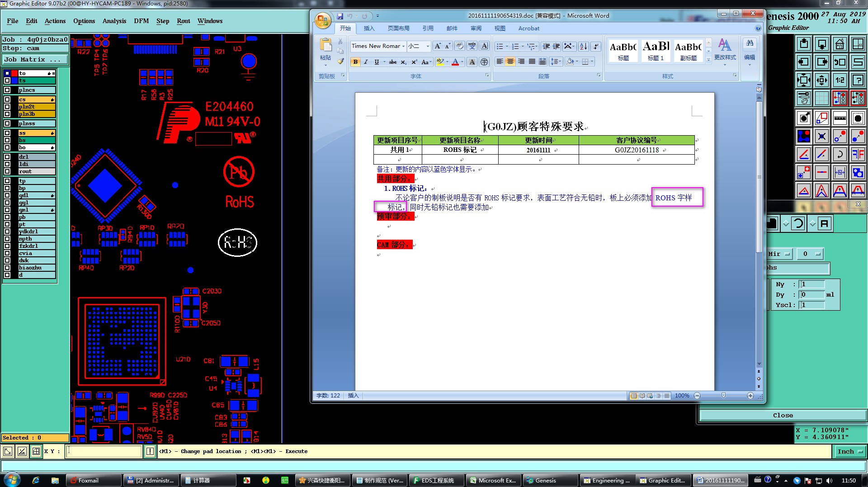Toggle checkbox for layer biaozhu
This screenshot has width=868, height=487.
tap(7, 268)
